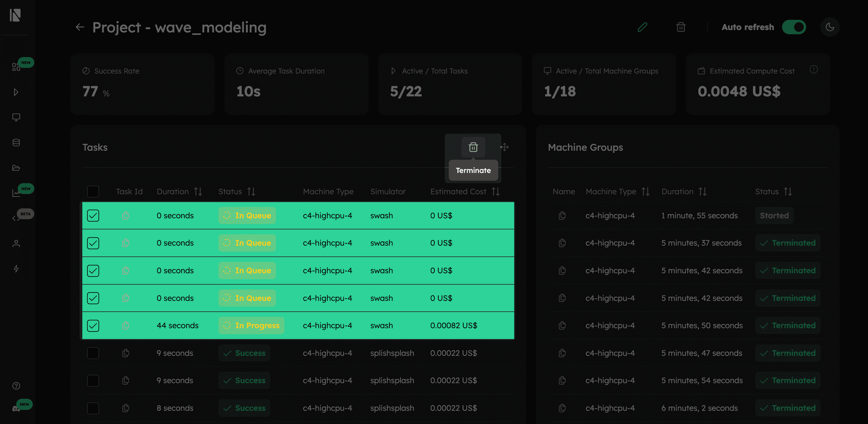Sort machine groups by Machine Type
The height and width of the screenshot is (424, 868).
tap(645, 192)
